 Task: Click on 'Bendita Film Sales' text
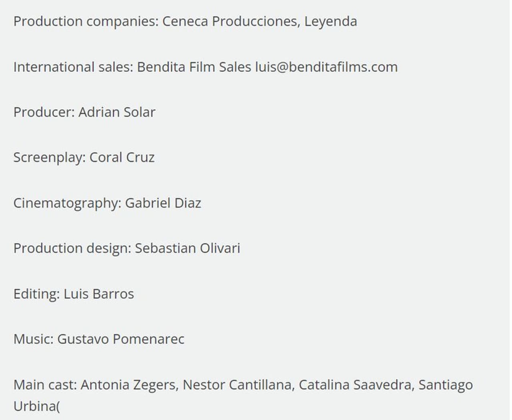pyautogui.click(x=194, y=67)
